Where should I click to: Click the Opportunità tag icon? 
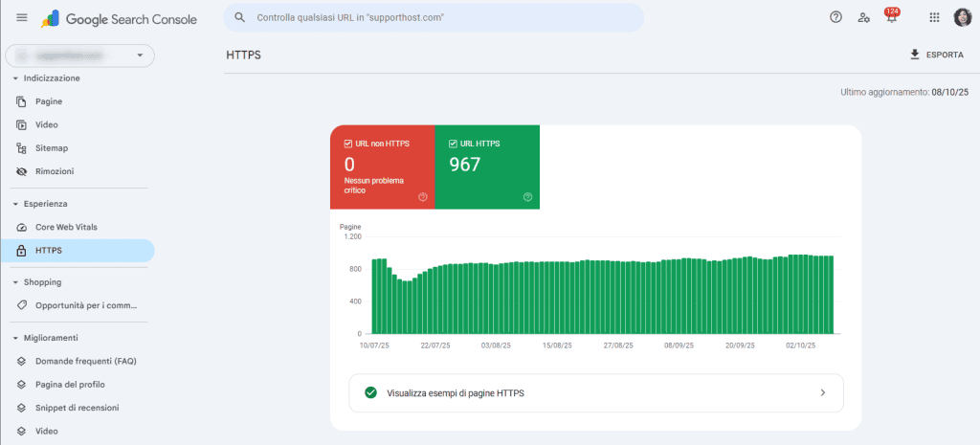(x=22, y=305)
